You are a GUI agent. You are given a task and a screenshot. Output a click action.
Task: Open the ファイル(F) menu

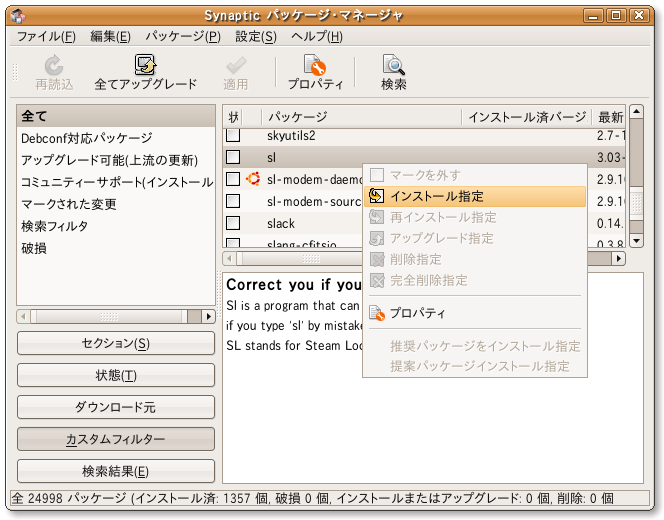click(46, 37)
